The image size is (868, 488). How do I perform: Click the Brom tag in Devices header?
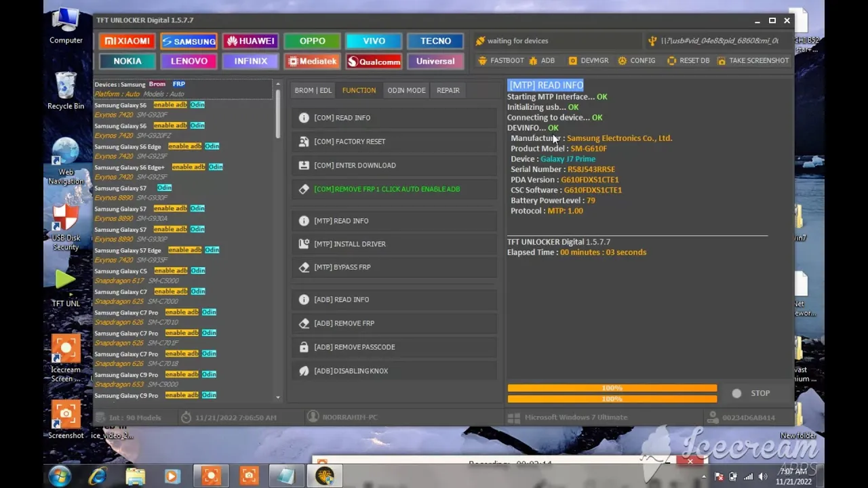(157, 84)
